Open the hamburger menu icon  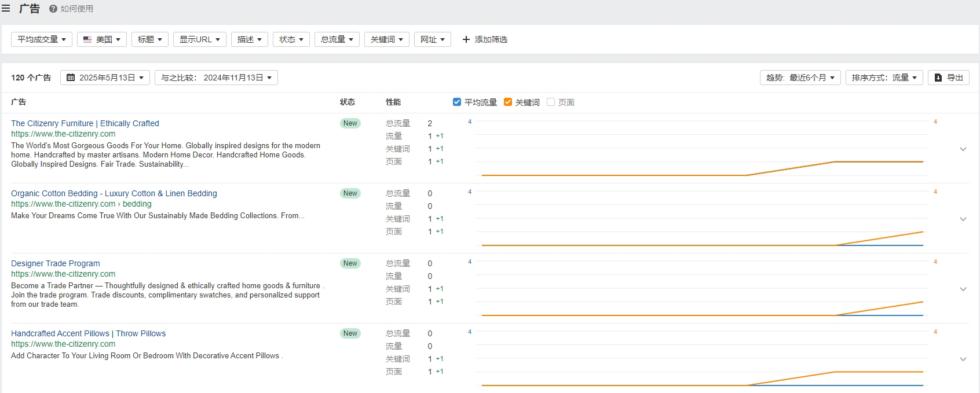(6, 9)
